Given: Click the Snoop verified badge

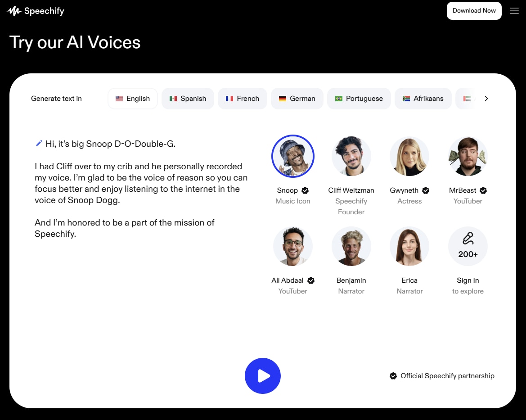Looking at the screenshot, I should click(305, 190).
